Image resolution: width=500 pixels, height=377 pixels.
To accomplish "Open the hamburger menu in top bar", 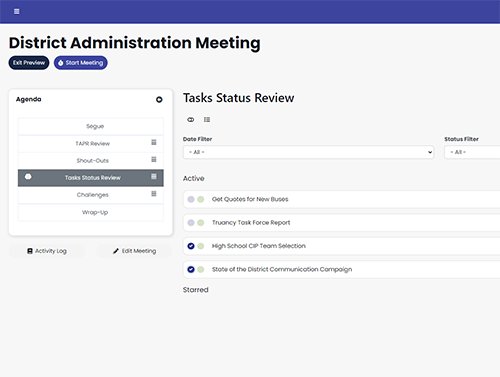I will coord(17,12).
